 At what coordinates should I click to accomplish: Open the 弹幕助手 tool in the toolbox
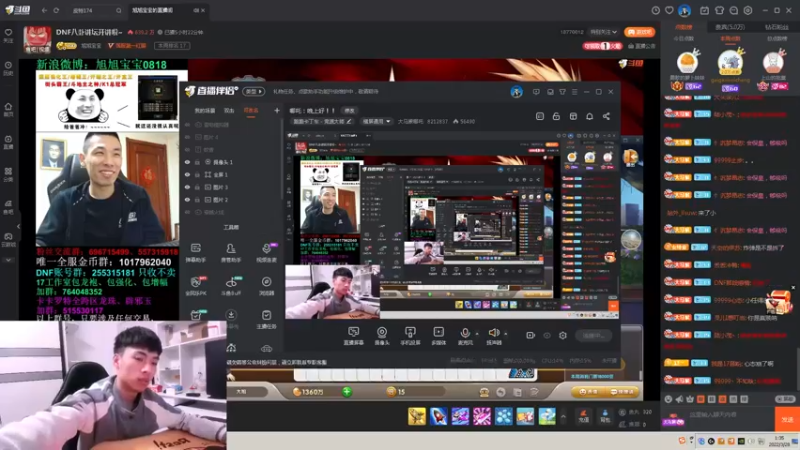coord(195,253)
